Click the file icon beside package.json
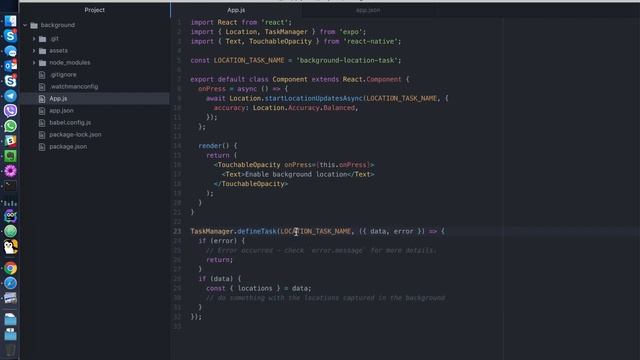This screenshot has width=640, height=360. pos(42,147)
